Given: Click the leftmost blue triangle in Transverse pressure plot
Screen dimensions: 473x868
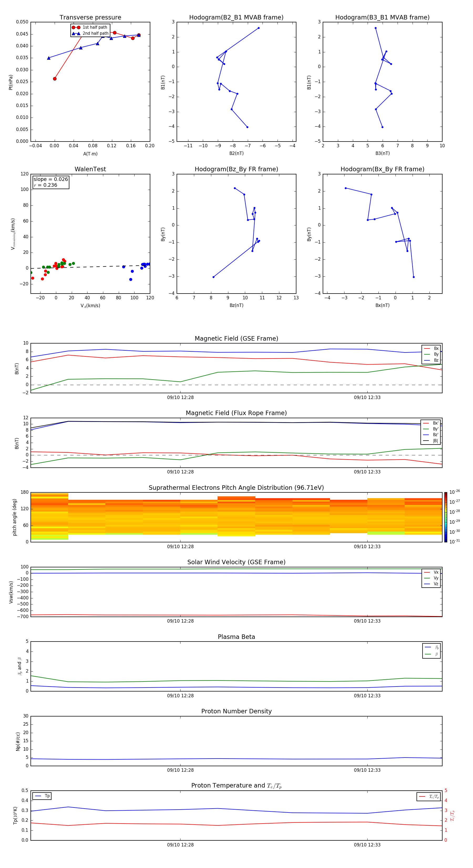Looking at the screenshot, I should [49, 58].
